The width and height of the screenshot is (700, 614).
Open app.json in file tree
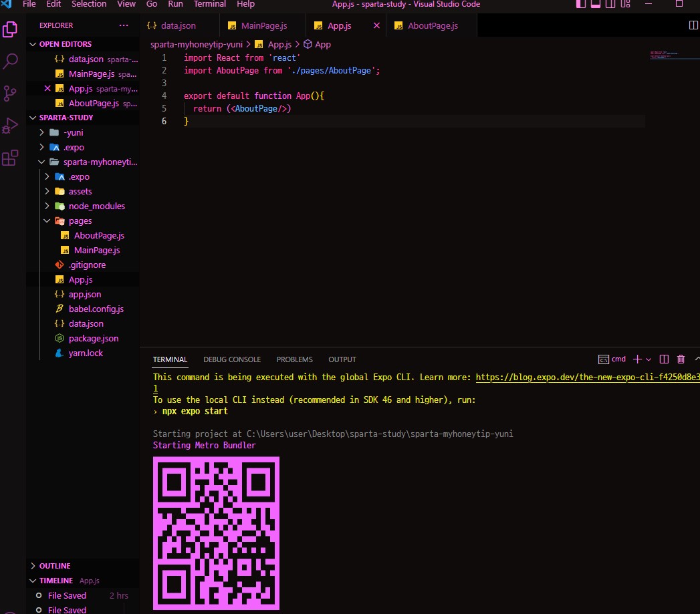pos(83,295)
